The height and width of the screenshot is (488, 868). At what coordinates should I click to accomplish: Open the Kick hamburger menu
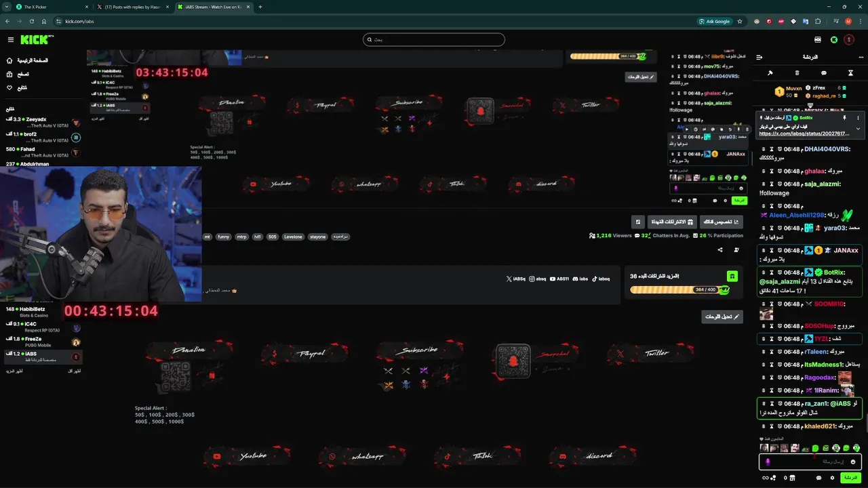pyautogui.click(x=10, y=40)
